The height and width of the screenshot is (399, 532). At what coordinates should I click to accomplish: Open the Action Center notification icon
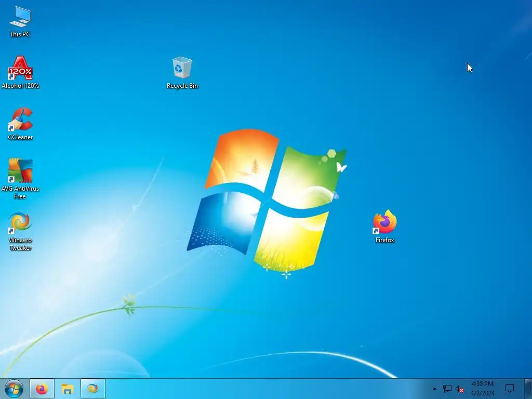click(510, 389)
